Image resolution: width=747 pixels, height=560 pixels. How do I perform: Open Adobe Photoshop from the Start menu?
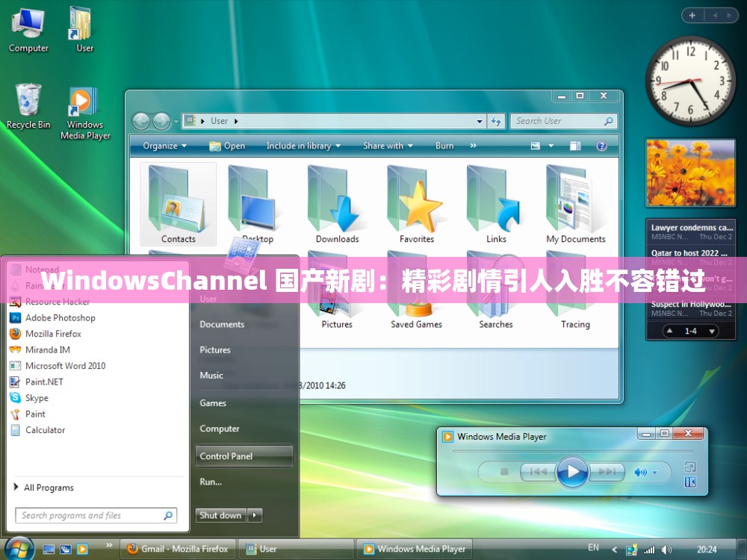pos(60,317)
